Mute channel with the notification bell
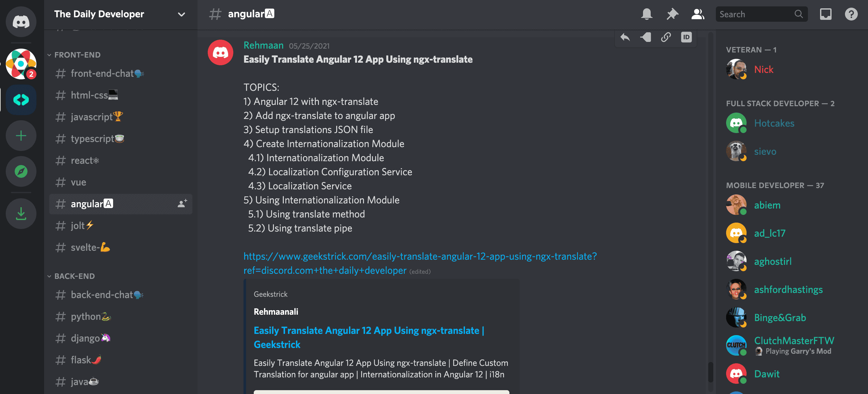The height and width of the screenshot is (394, 868). [646, 14]
